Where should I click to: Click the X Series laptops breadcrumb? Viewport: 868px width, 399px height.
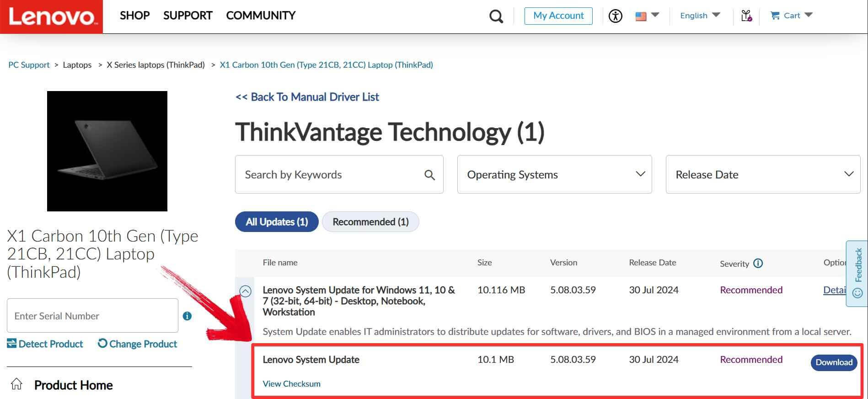pyautogui.click(x=155, y=65)
